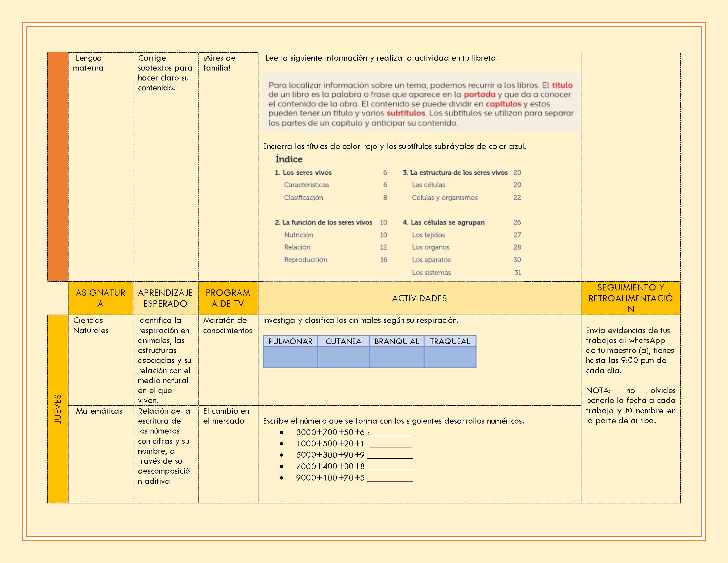
Task: Click the blank after 3000+700+50+6
Action: [393, 433]
